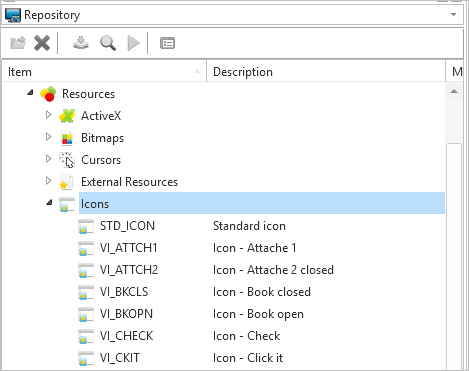Click the Find magnifier toolbar icon
The image size is (469, 371).
pyautogui.click(x=108, y=43)
